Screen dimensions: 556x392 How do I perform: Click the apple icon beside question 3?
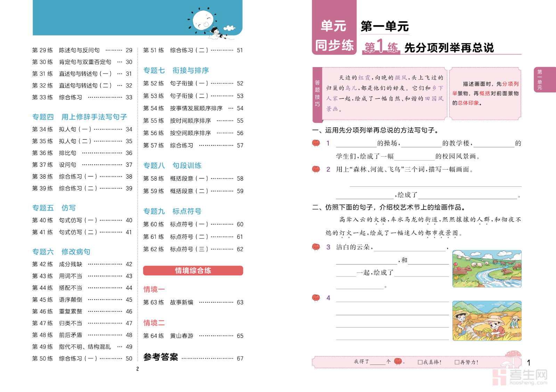pyautogui.click(x=316, y=247)
